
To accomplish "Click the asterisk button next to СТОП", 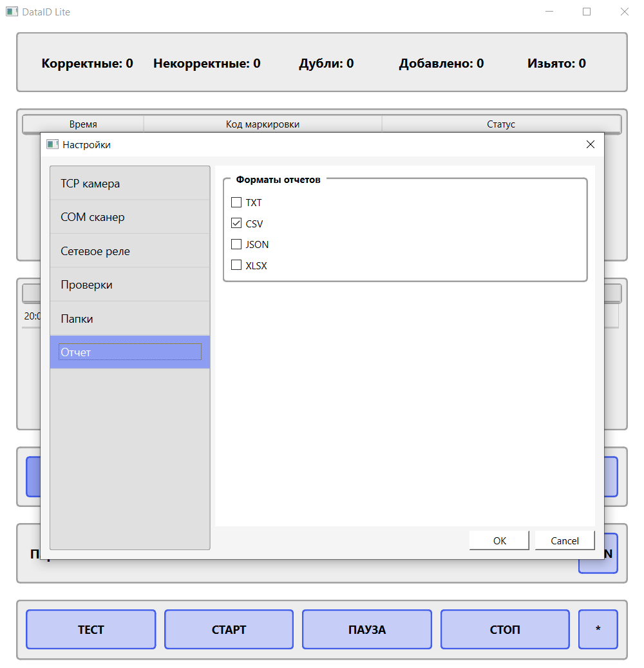I will (598, 629).
